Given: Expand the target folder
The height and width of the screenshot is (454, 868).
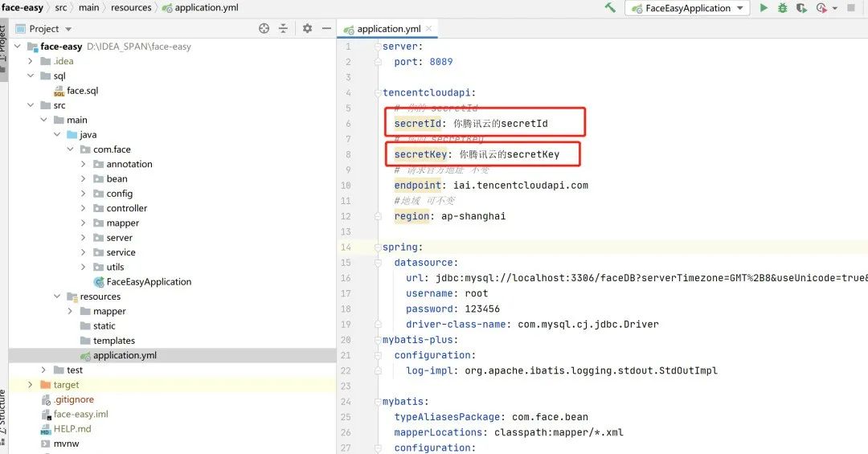Looking at the screenshot, I should click(31, 385).
